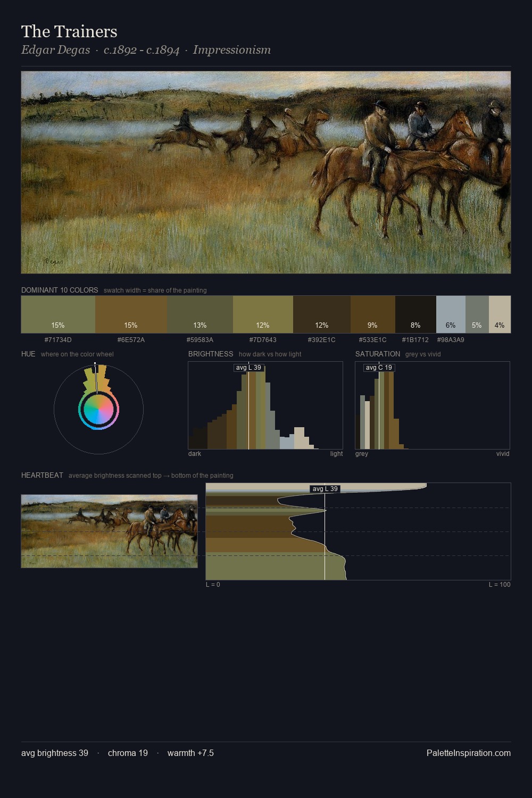Click the hue color wheel
Viewport: 532px width, 798px height.
point(98,409)
